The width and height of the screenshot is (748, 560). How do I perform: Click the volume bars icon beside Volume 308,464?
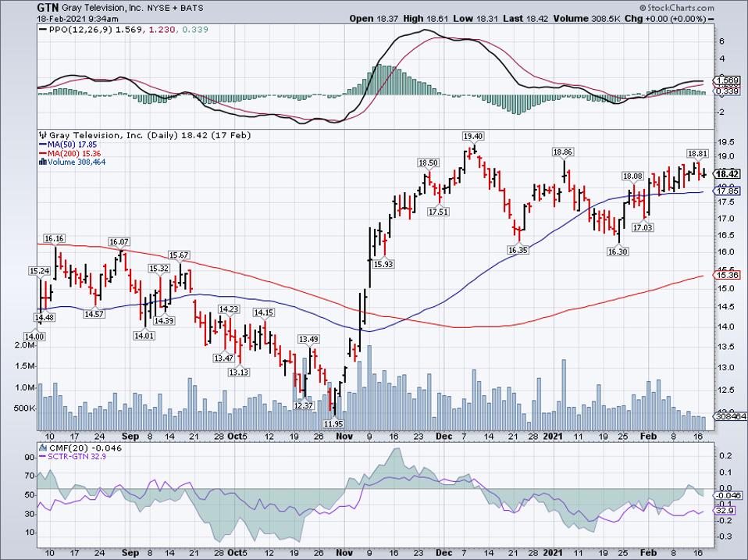click(42, 162)
